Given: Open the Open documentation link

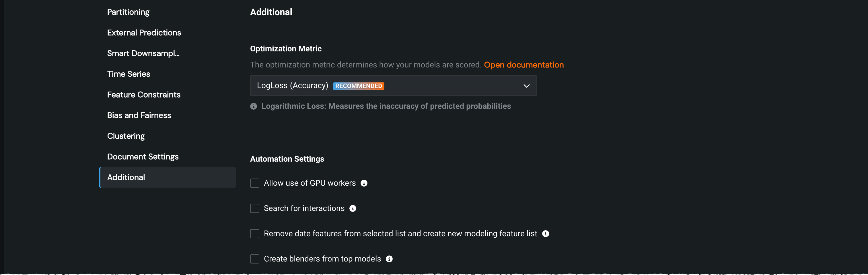Looking at the screenshot, I should tap(523, 65).
